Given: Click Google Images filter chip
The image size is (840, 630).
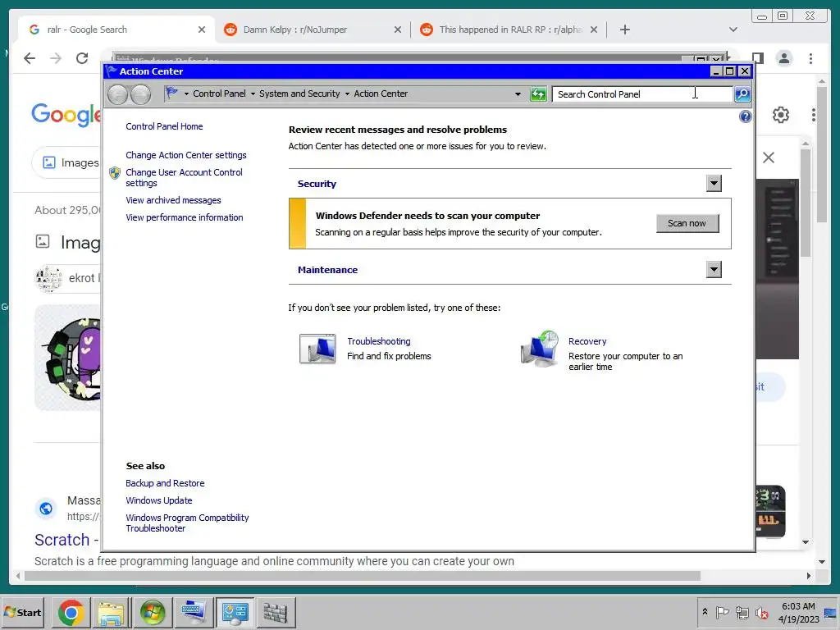Looking at the screenshot, I should 67,162.
